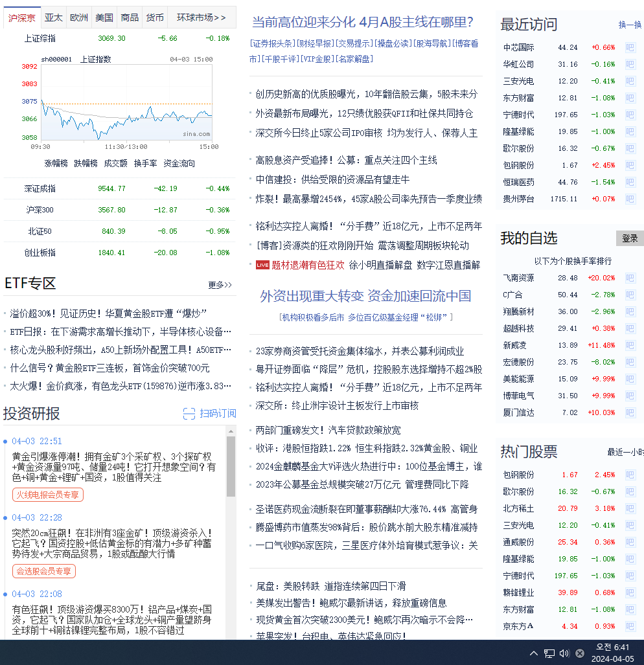This screenshot has height=665, width=644.
Task: Open 吧 icon for 美能能源
Action: 630,379
